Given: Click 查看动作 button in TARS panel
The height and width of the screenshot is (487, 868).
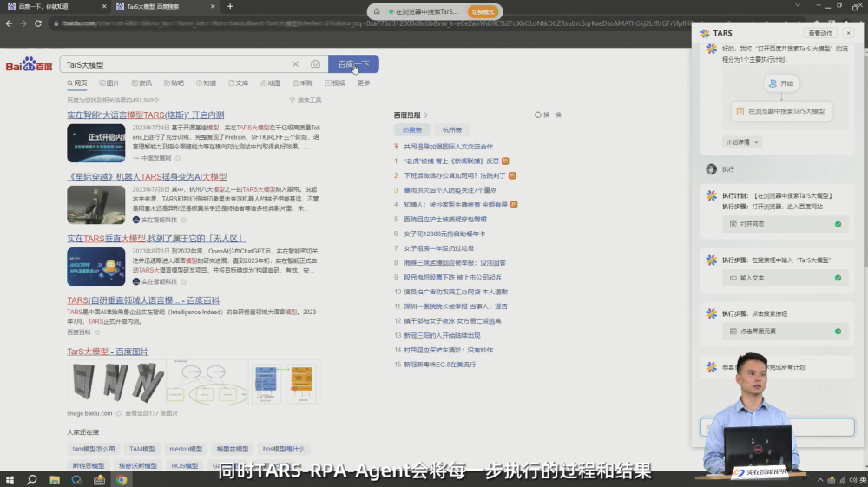Looking at the screenshot, I should pos(820,33).
